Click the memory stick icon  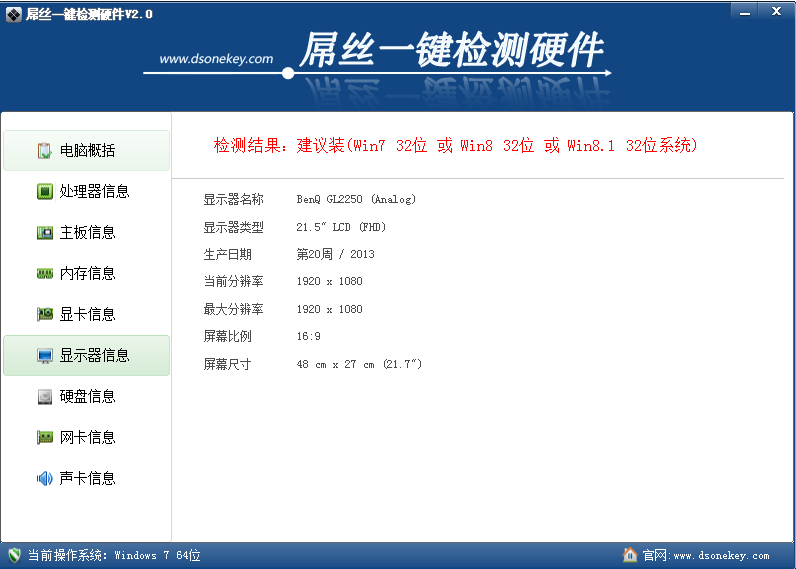[x=45, y=274]
